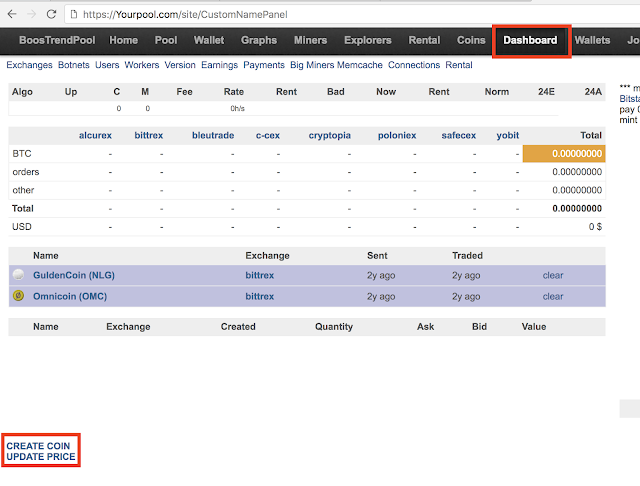The height and width of the screenshot is (486, 640).
Task: Click the browser reload icon
Action: coord(51,14)
